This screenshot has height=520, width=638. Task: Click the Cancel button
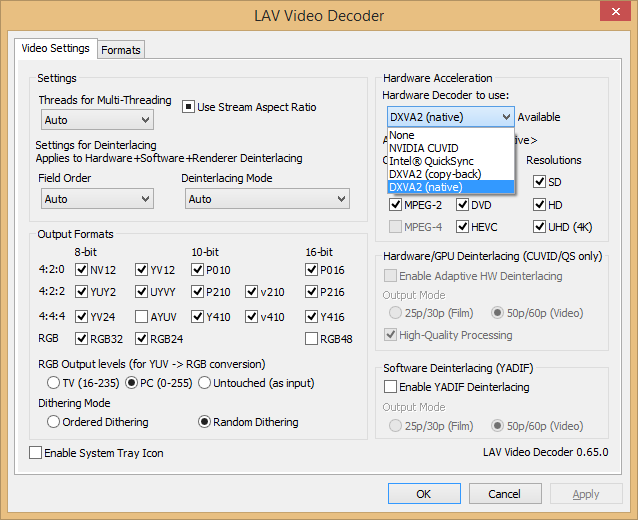[505, 494]
